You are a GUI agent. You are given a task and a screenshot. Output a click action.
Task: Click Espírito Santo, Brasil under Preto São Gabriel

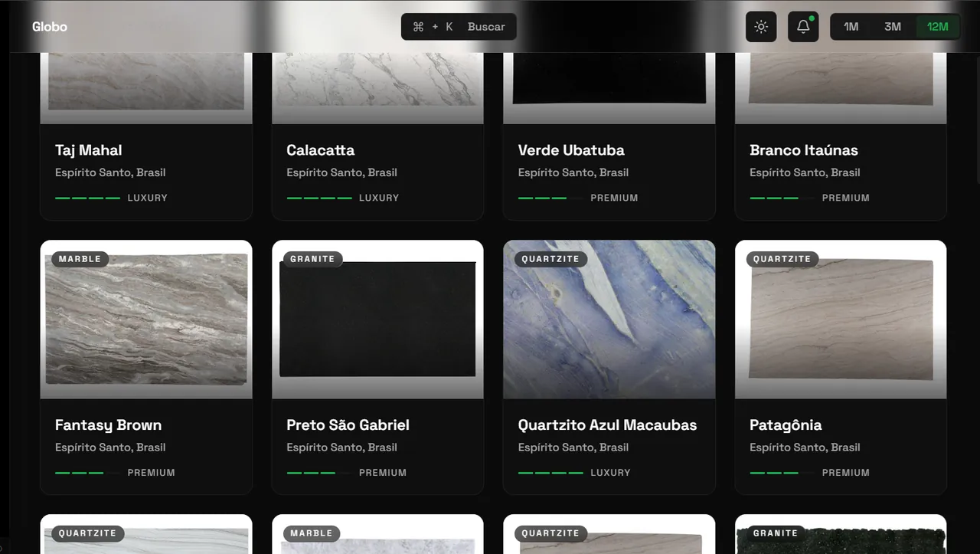(342, 447)
